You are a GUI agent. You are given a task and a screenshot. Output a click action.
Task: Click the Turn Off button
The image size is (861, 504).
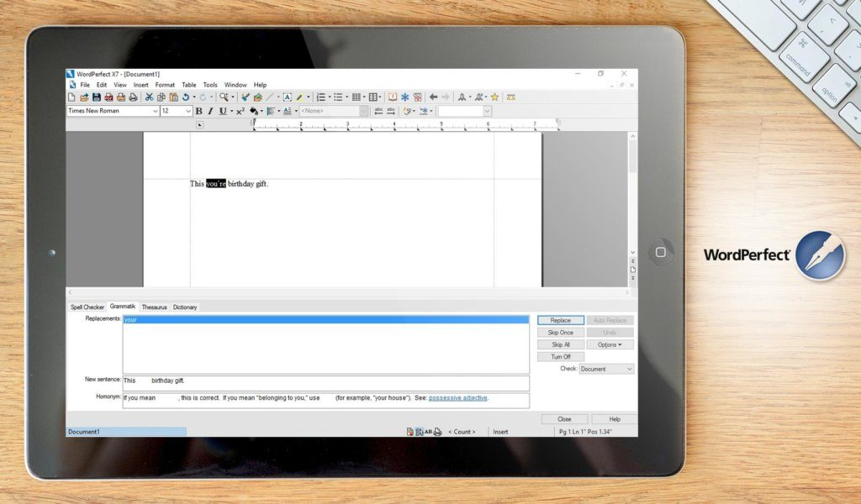(561, 356)
